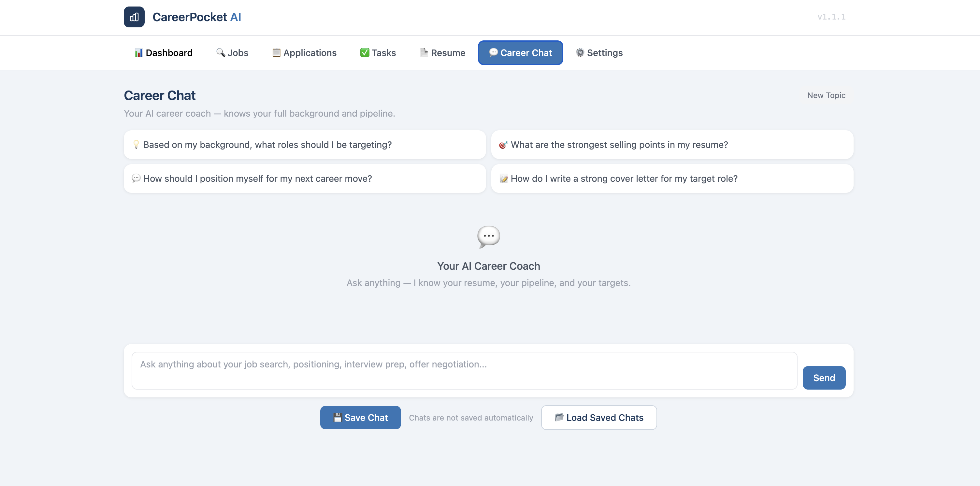The image size is (980, 486).
Task: Select the Resume tab
Action: [x=442, y=53]
